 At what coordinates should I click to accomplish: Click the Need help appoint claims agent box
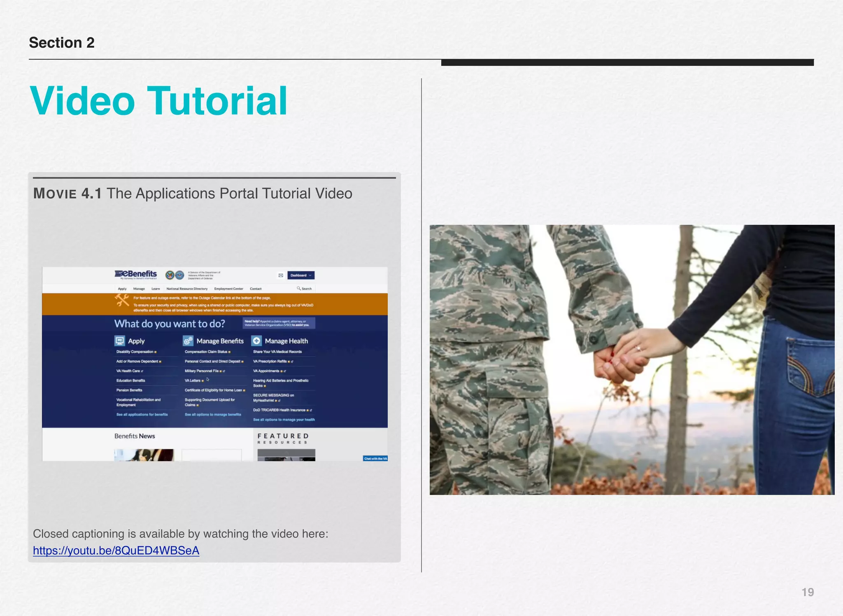[279, 323]
